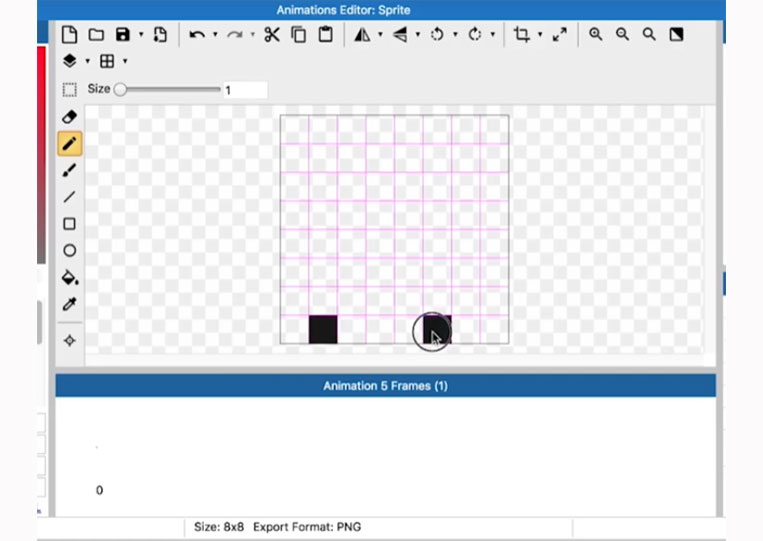Open the save options dropdown arrow

[141, 35]
